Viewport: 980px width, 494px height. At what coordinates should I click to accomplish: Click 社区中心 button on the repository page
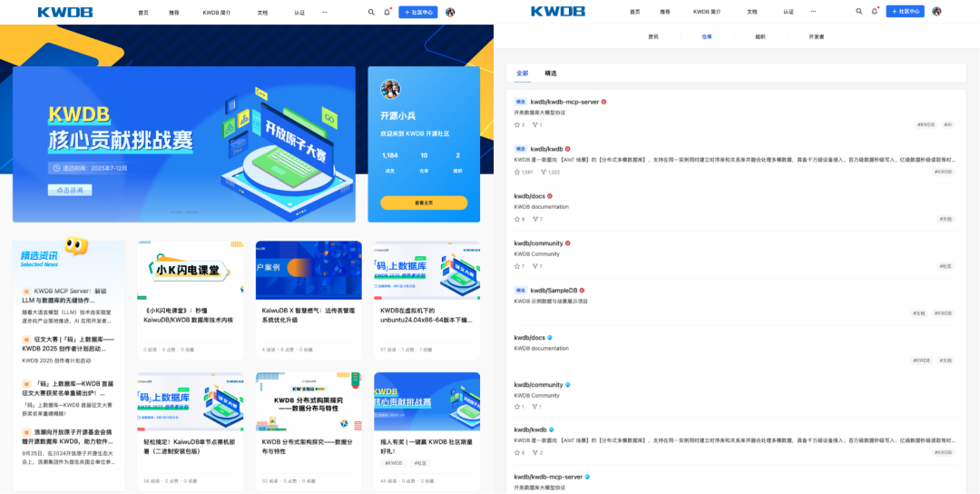(x=905, y=11)
